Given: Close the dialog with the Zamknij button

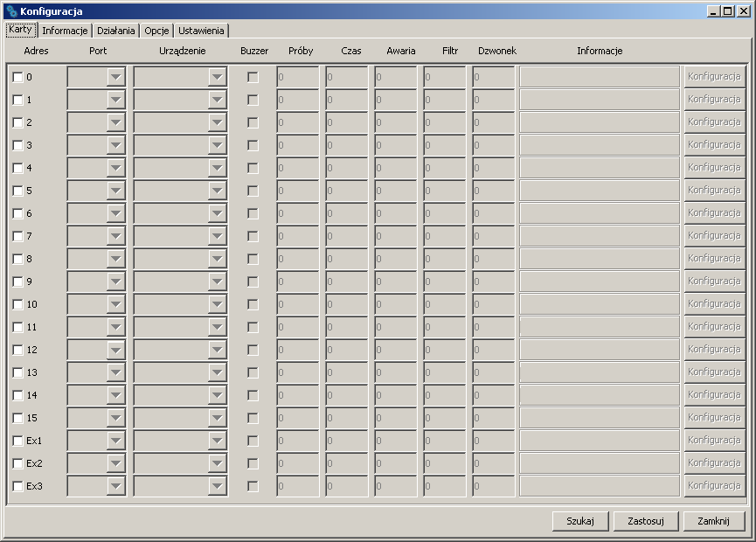Looking at the screenshot, I should tap(714, 521).
